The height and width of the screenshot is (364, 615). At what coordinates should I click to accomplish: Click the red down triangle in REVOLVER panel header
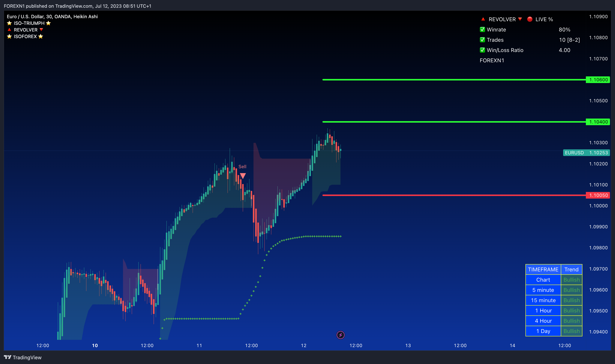pos(520,19)
